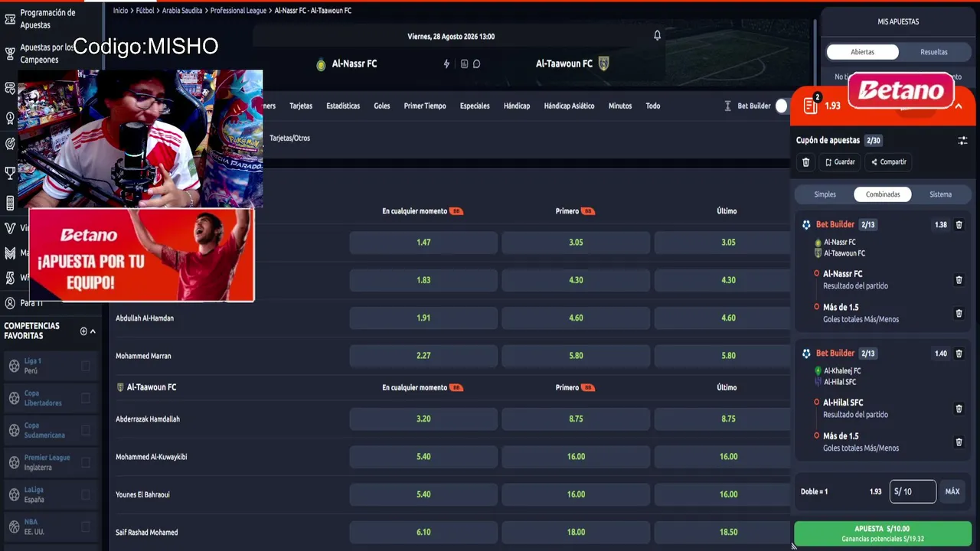Open the Tarjetas/Otros sub-filter
Screen dimensions: 980x551
tap(289, 139)
